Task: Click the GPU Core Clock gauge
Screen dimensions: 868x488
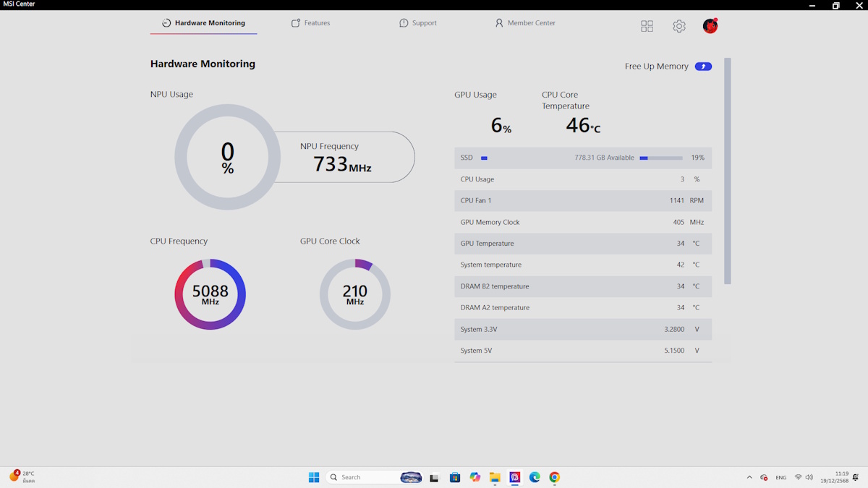Action: (x=354, y=294)
